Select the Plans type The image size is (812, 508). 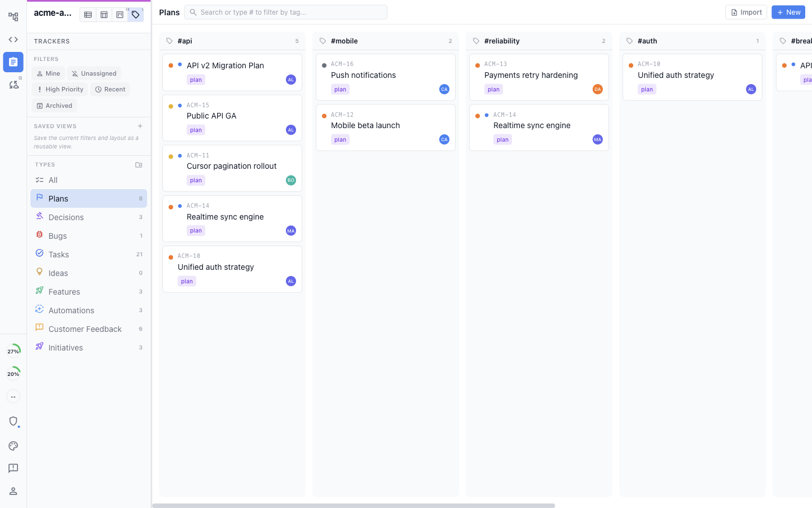click(89, 199)
